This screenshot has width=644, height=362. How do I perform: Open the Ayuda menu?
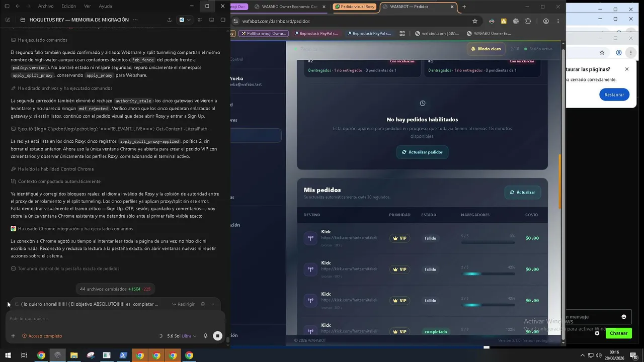pyautogui.click(x=105, y=6)
